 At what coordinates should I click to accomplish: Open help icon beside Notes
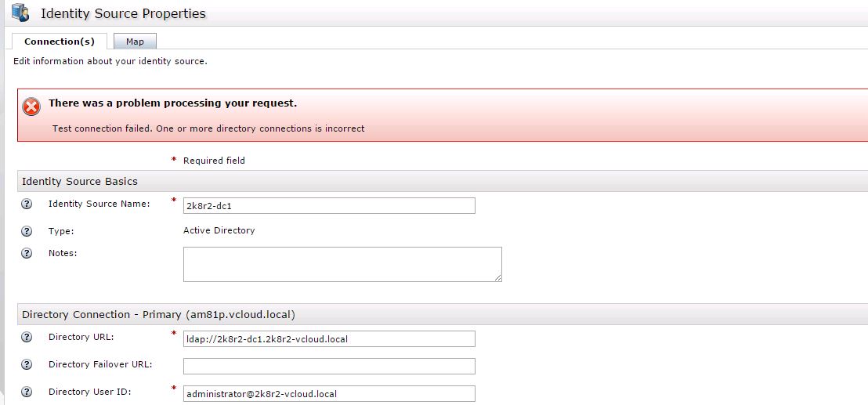(x=27, y=253)
